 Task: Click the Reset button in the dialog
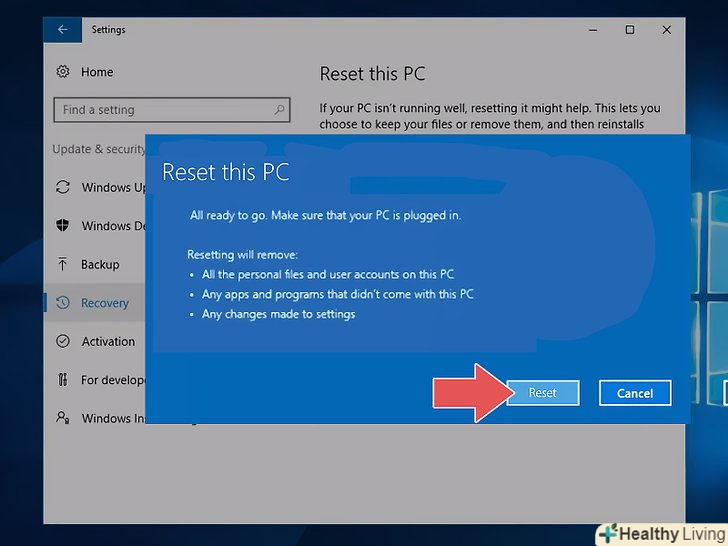click(x=543, y=393)
